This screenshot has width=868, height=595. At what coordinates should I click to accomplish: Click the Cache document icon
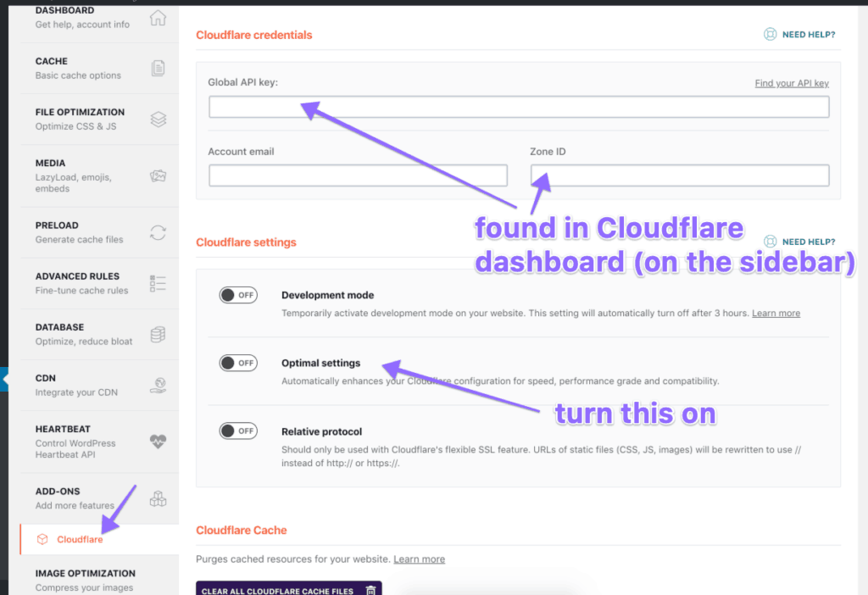click(x=158, y=68)
